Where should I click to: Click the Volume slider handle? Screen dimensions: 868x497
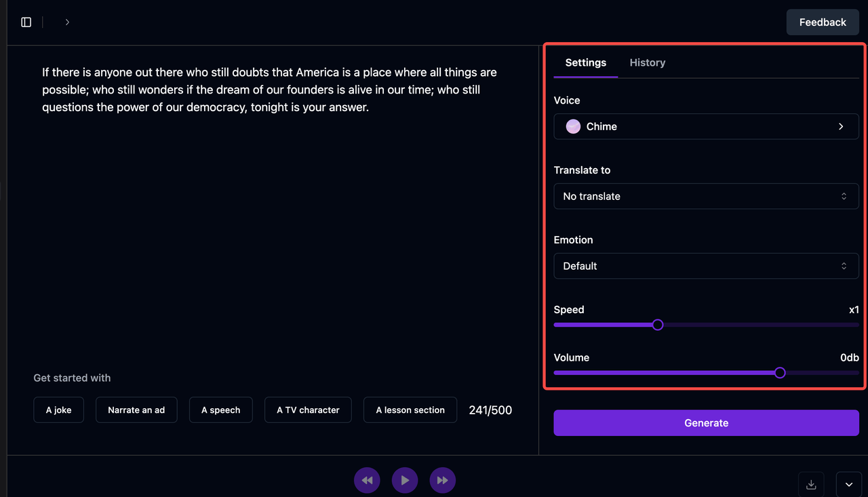pyautogui.click(x=780, y=373)
